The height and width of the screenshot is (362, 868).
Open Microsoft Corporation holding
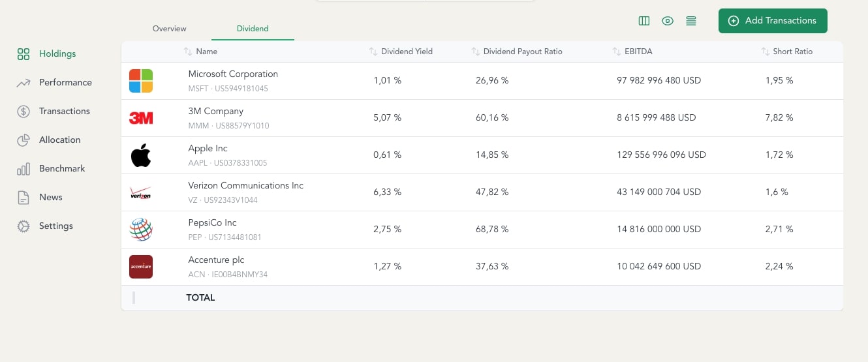pos(233,74)
